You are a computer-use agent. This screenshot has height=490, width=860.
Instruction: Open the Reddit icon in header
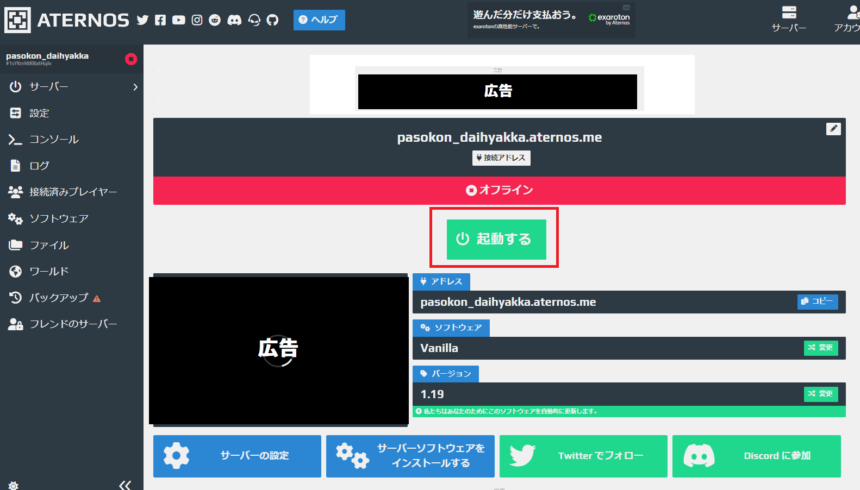tap(215, 20)
